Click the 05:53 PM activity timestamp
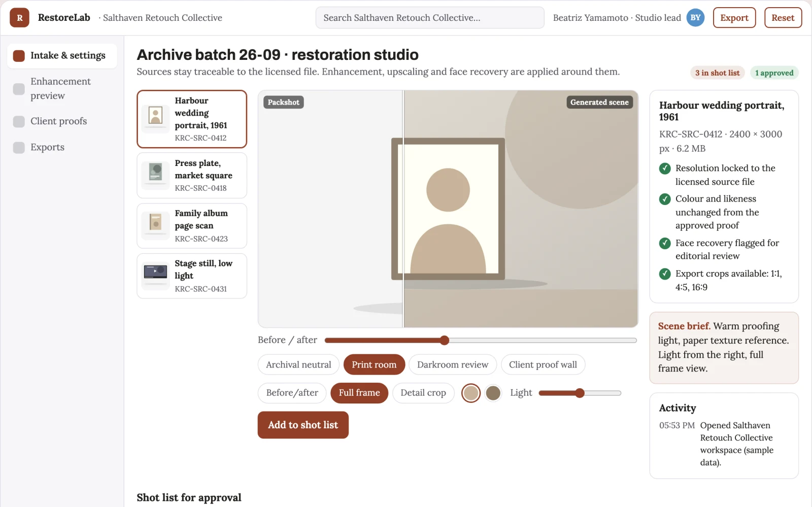The width and height of the screenshot is (812, 507). coord(677,426)
